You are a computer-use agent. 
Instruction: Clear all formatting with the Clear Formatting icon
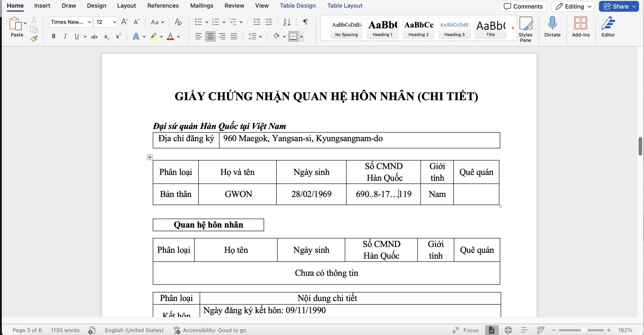(178, 22)
